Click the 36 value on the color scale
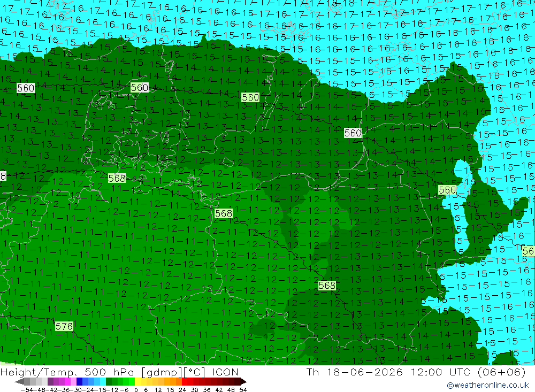Viewport: 535px width, 392px height. tap(207, 390)
